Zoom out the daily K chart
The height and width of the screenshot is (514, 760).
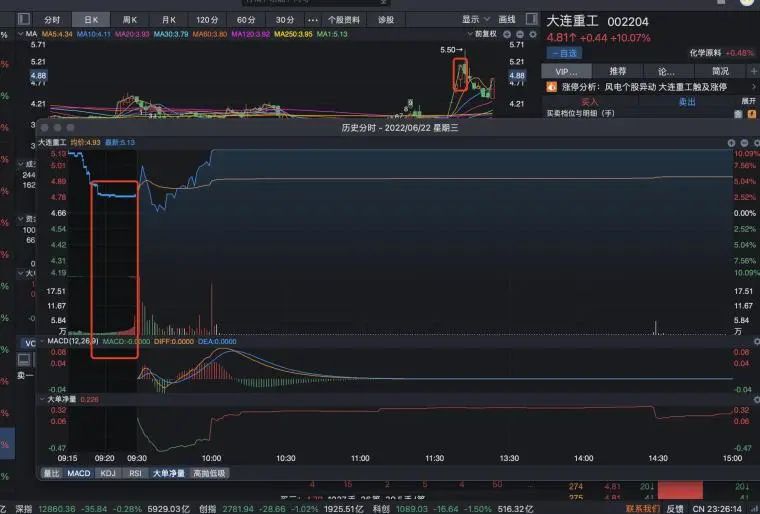pyautogui.click(x=520, y=34)
